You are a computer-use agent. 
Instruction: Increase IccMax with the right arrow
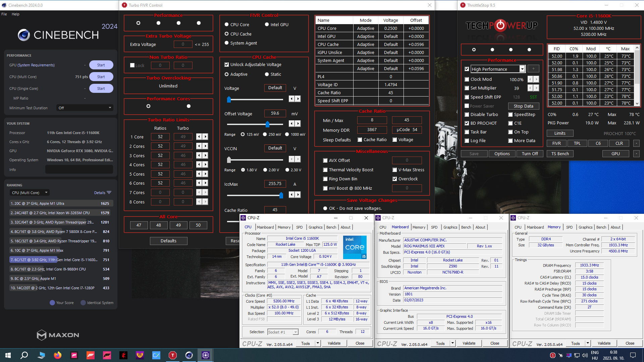tap(298, 195)
